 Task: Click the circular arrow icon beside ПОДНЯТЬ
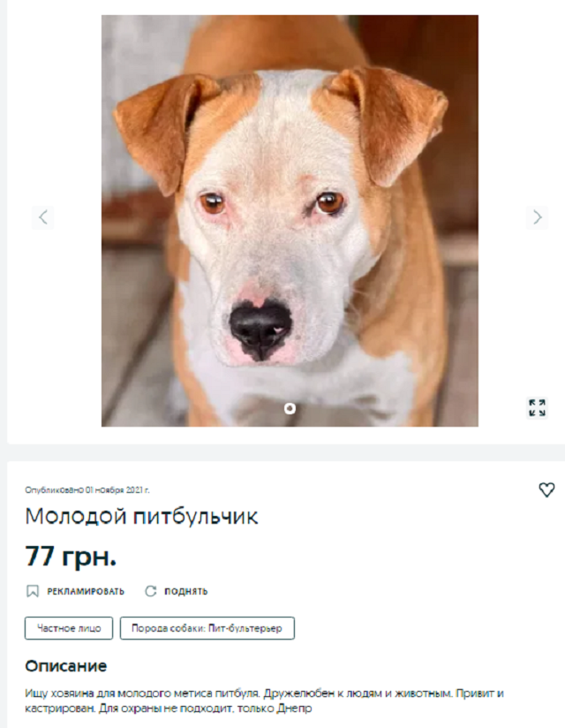click(x=151, y=591)
